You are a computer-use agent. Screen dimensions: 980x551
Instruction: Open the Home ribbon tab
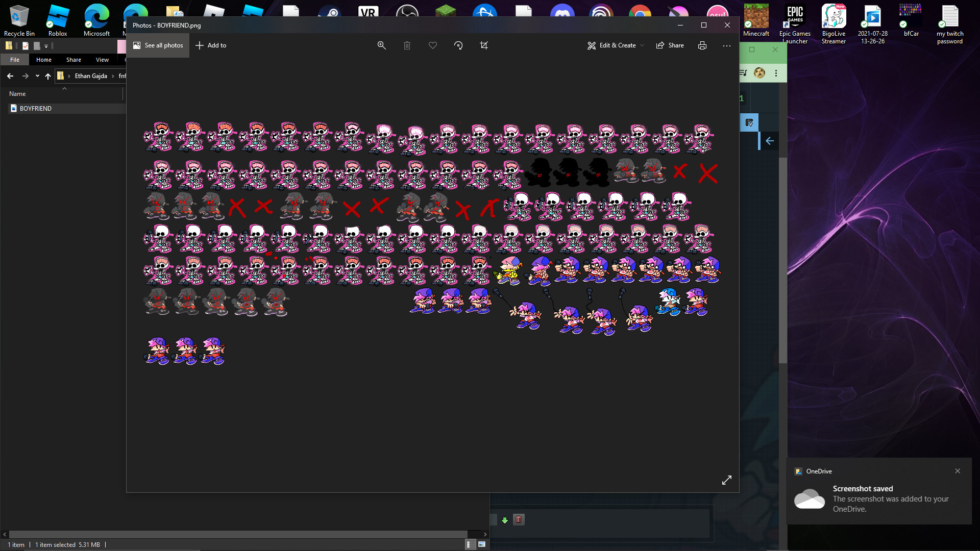(x=44, y=60)
